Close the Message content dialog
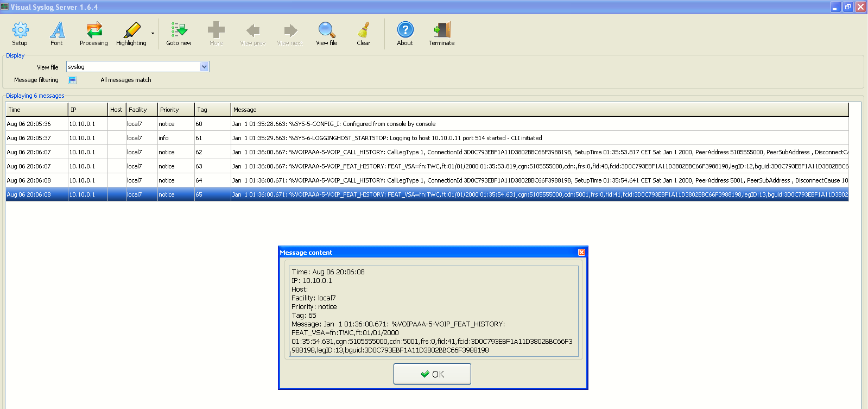Image resolution: width=868 pixels, height=409 pixels. point(581,253)
